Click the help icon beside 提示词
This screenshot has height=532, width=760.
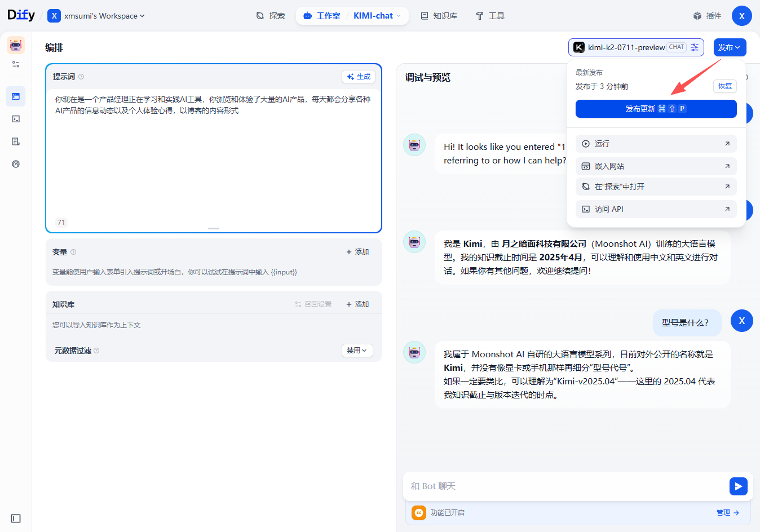point(81,77)
